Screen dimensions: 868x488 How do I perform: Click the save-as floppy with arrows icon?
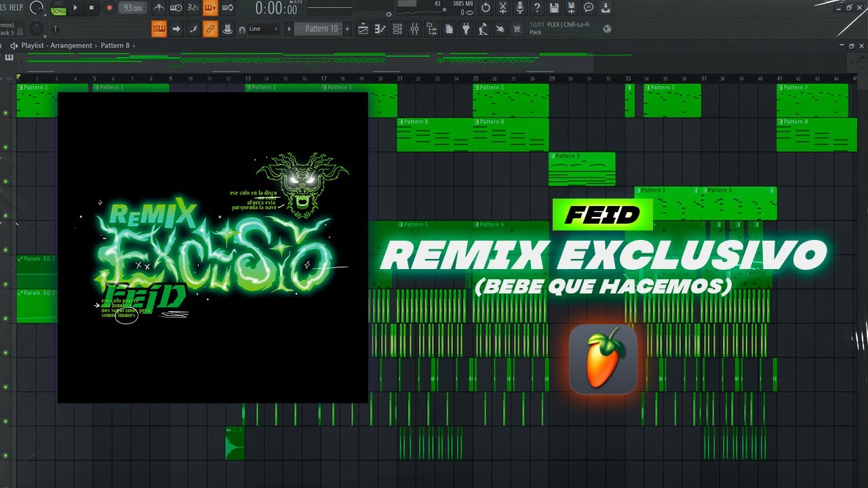[571, 8]
